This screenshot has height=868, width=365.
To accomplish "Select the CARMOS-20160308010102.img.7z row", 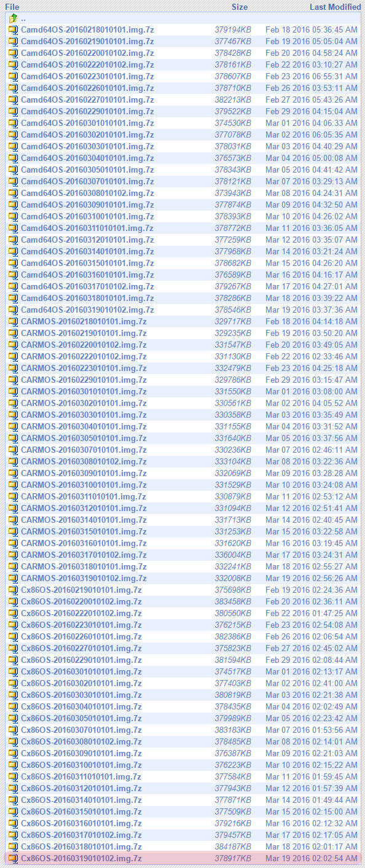I will 183,461.
